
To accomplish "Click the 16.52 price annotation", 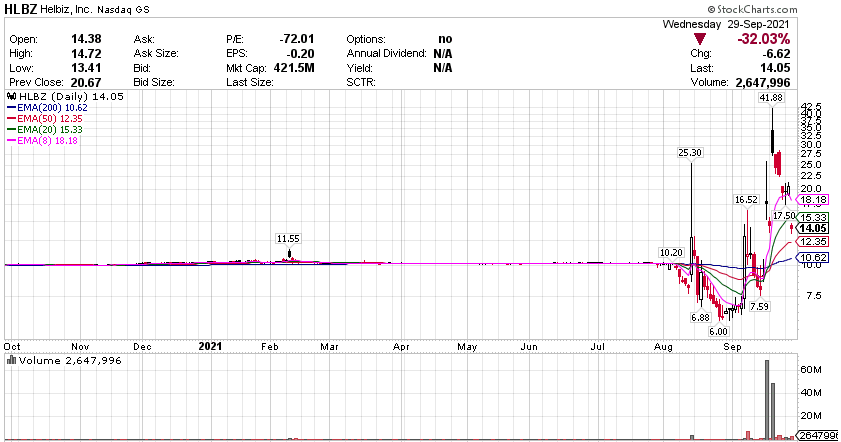I will [746, 200].
